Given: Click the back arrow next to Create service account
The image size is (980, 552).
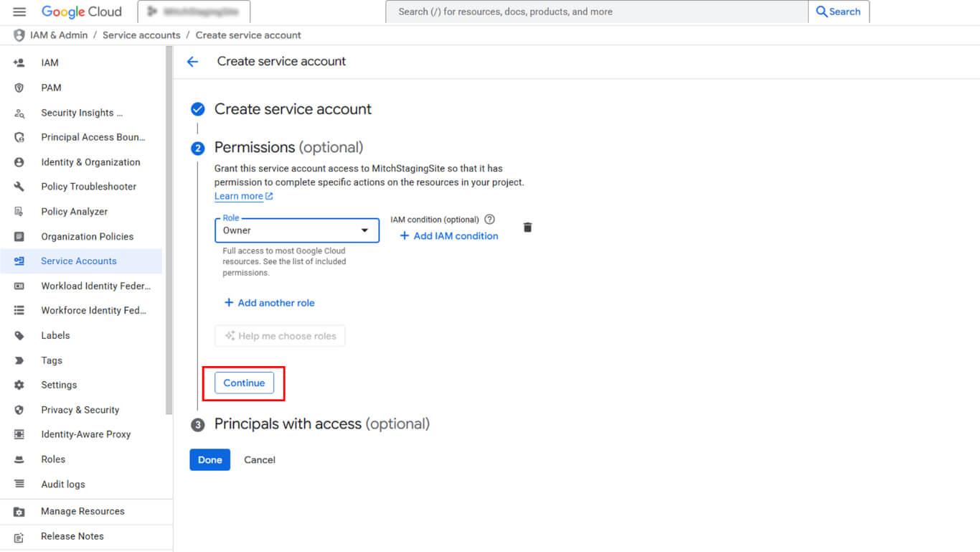Looking at the screenshot, I should point(192,62).
